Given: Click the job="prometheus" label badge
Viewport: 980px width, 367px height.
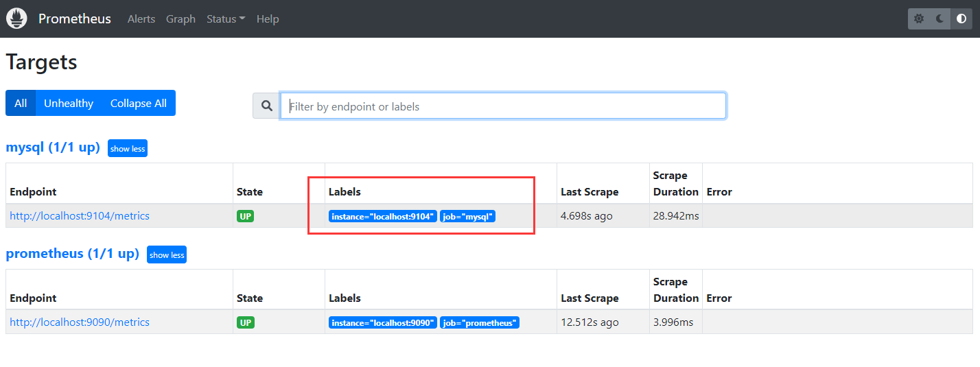Looking at the screenshot, I should click(x=480, y=322).
